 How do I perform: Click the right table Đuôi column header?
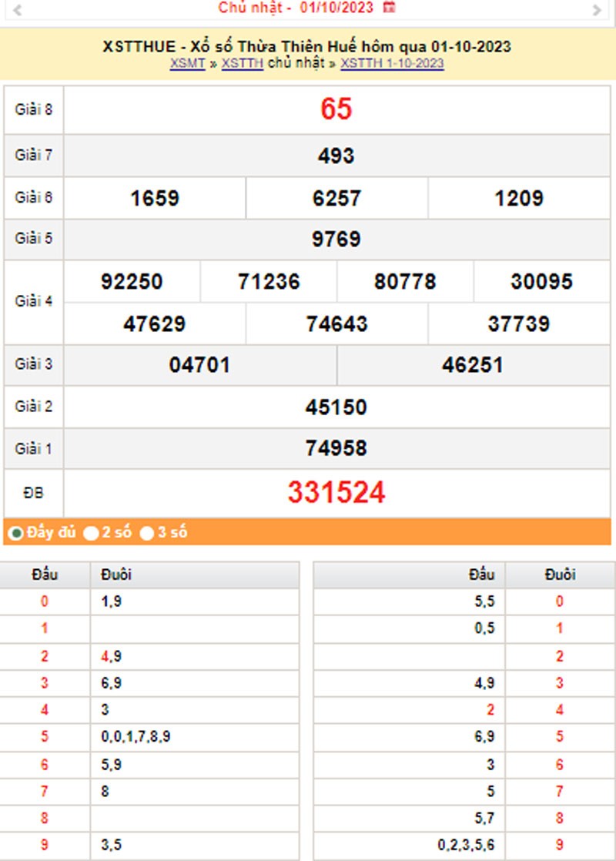[x=560, y=575]
